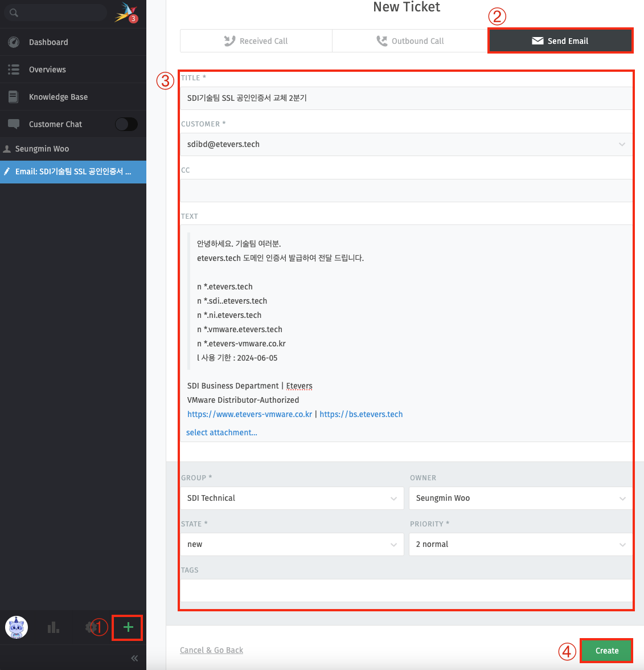644x670 pixels.
Task: Click the Overviews list icon
Action: tap(14, 70)
